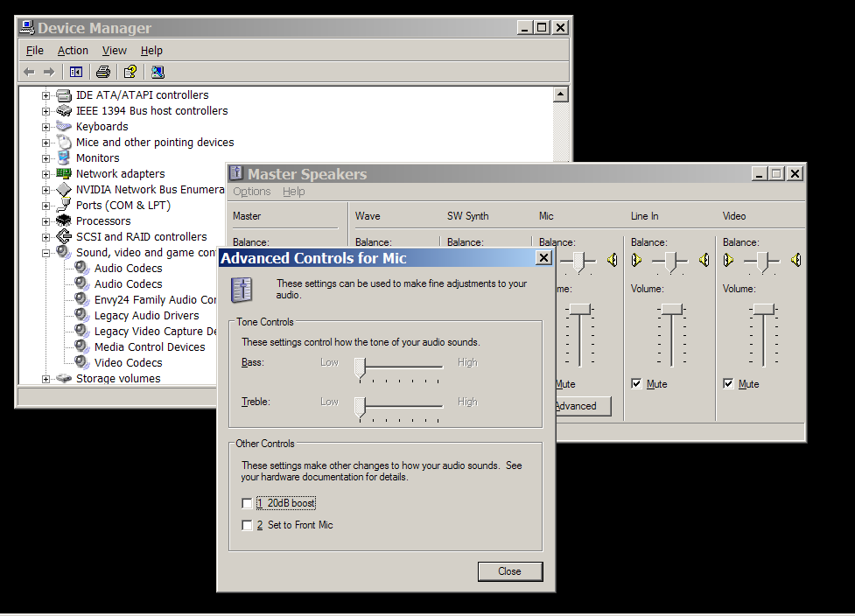Maximize the Device Manager window

coord(542,27)
